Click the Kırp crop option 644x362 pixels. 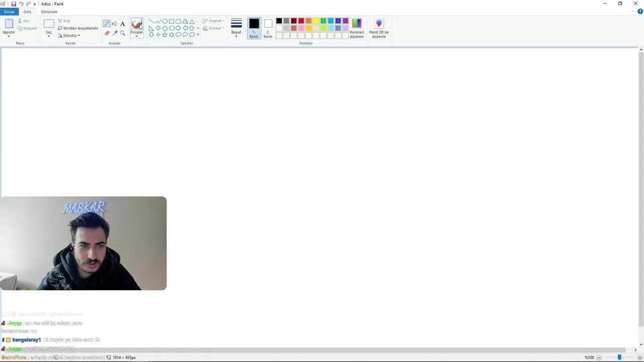(63, 21)
